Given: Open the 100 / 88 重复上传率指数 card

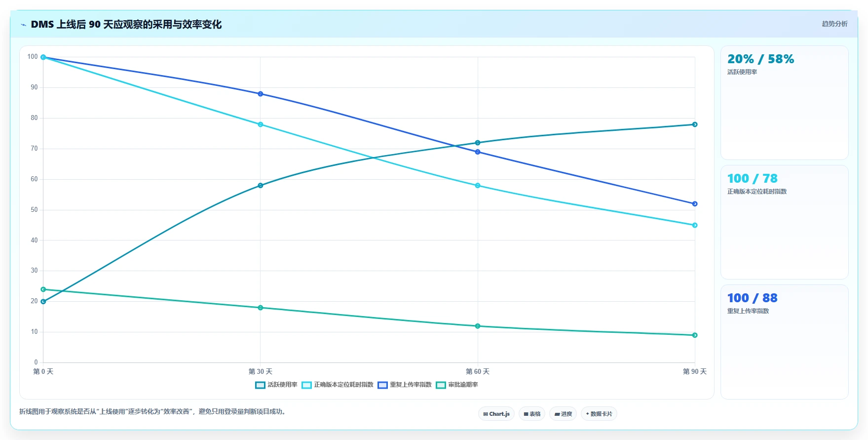Looking at the screenshot, I should [785, 342].
